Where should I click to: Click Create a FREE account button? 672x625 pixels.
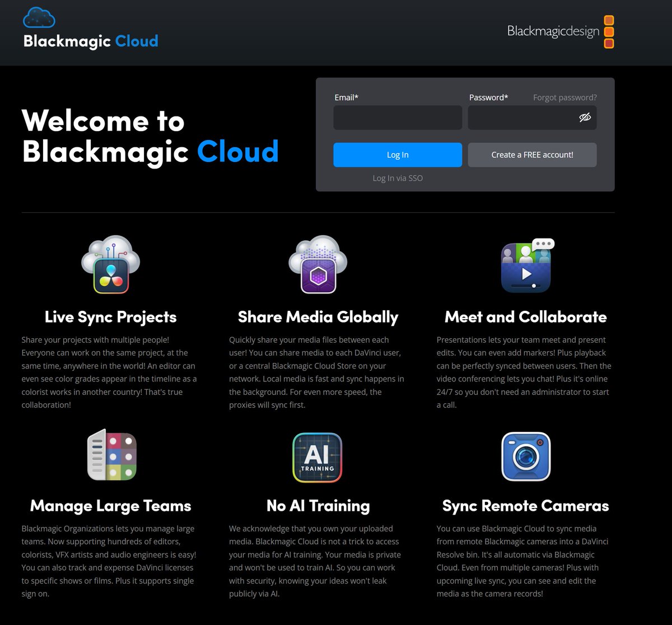532,155
